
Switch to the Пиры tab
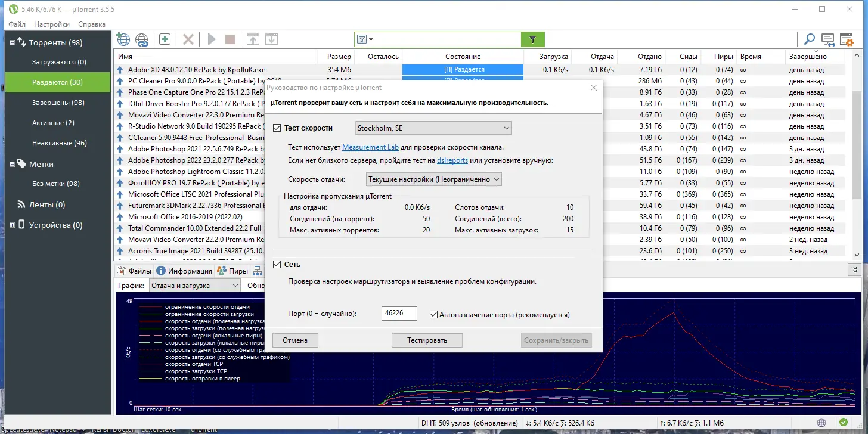233,271
